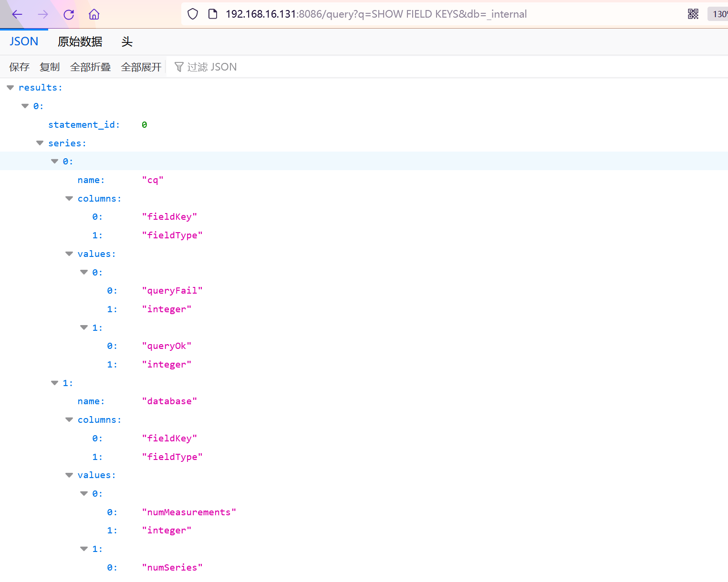Viewport: 728px width, 582px height.
Task: Click the page info document icon
Action: tap(213, 14)
